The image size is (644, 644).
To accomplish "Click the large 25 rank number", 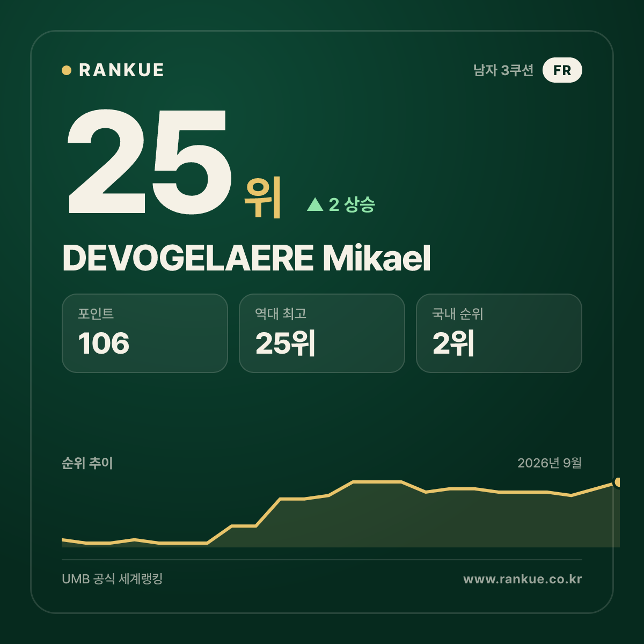I will 150,162.
